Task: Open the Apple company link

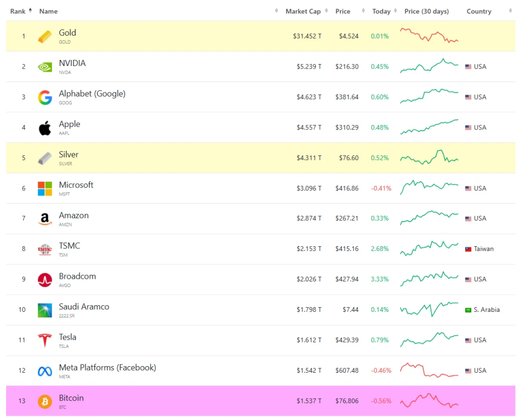Action: (x=70, y=124)
